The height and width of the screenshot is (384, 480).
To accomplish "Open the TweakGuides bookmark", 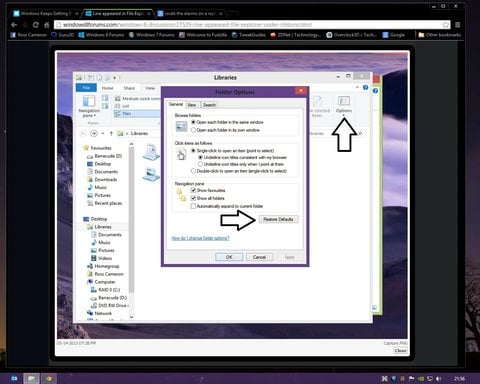I will 249,35.
